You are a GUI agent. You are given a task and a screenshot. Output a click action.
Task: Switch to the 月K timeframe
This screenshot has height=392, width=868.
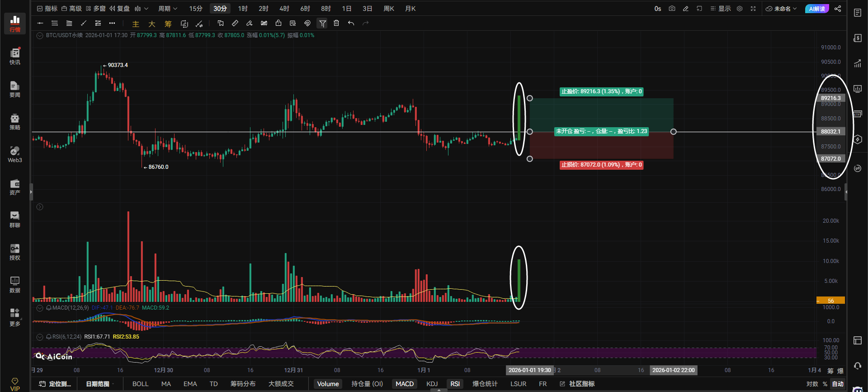pyautogui.click(x=410, y=9)
